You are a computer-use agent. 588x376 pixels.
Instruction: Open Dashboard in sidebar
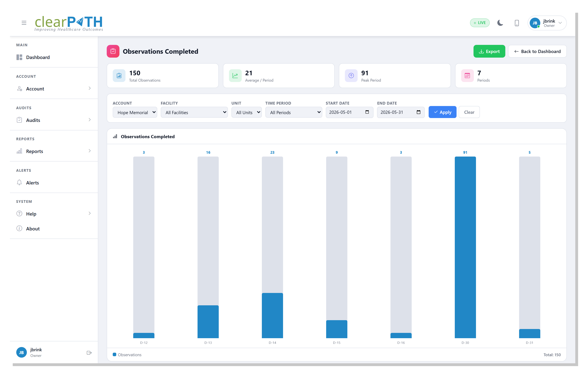point(54,57)
